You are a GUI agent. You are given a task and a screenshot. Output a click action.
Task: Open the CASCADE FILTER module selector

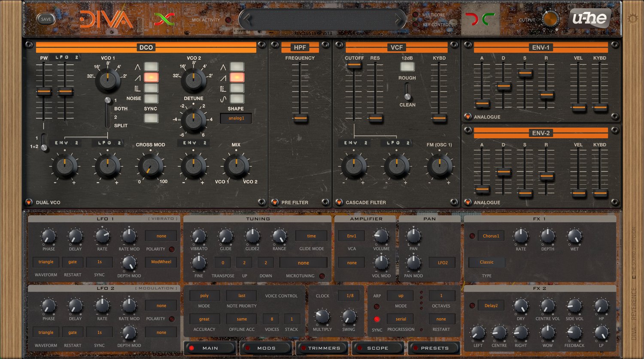[339, 202]
